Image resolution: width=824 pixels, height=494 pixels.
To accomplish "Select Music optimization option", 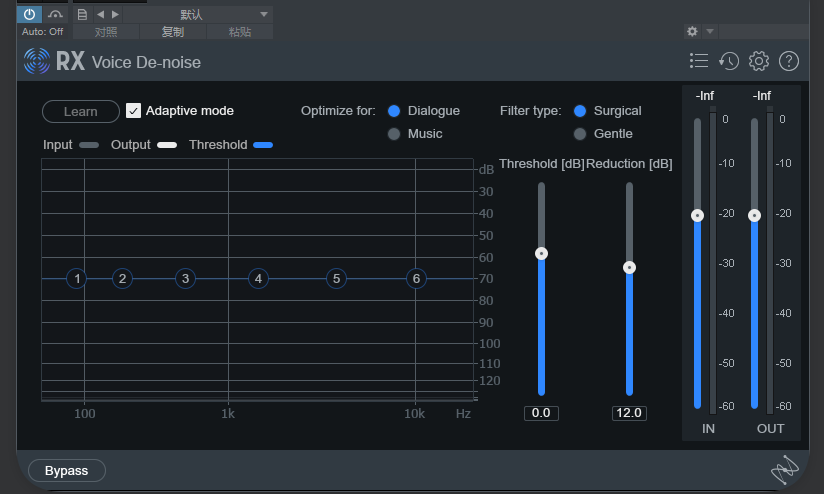I will pos(394,134).
